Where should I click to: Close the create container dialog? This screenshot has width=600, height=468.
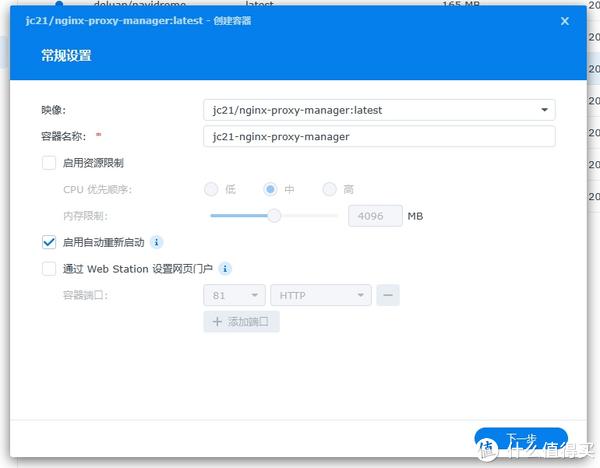pos(564,21)
